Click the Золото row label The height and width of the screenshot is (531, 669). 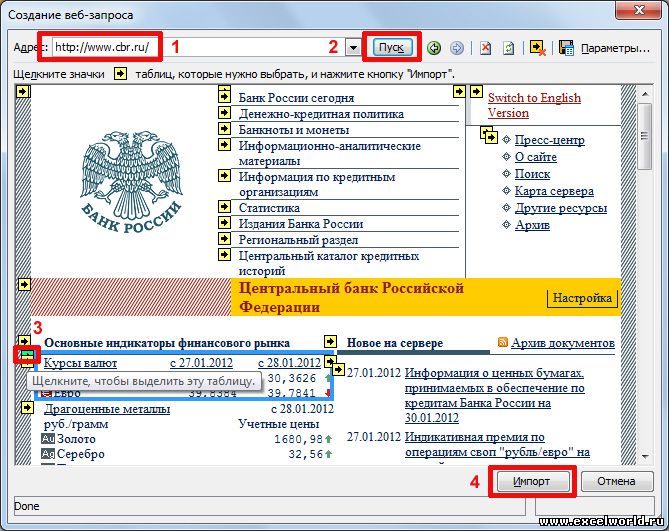pyautogui.click(x=76, y=439)
